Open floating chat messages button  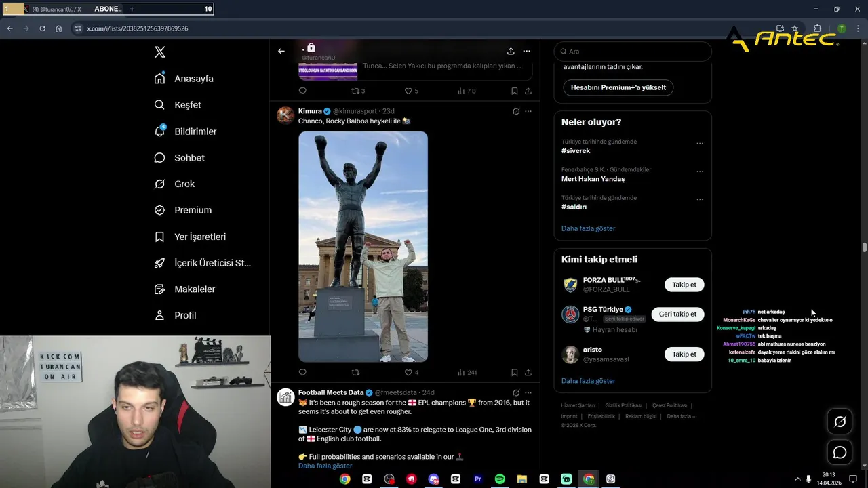(x=840, y=452)
